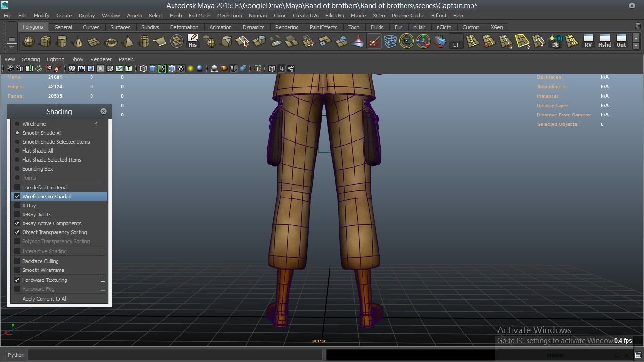The image size is (644, 362).
Task: Click the shelf scroll down arrow
Action: click(x=636, y=46)
